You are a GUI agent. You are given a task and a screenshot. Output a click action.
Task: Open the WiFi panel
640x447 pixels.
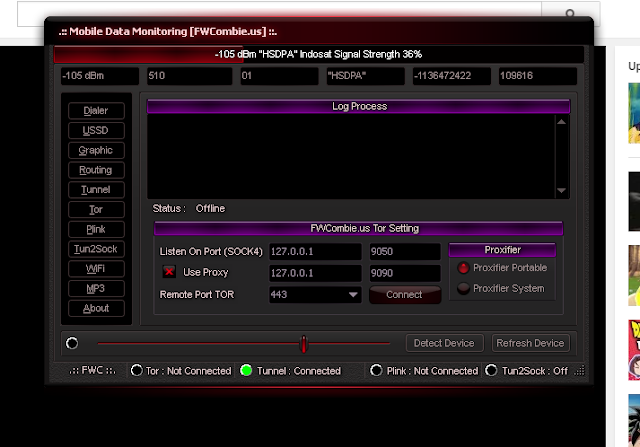coord(96,269)
